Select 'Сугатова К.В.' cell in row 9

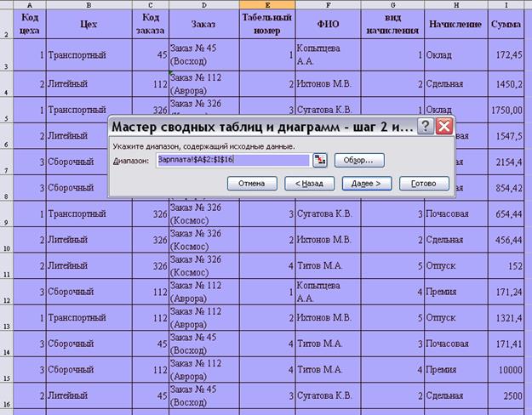(x=328, y=214)
